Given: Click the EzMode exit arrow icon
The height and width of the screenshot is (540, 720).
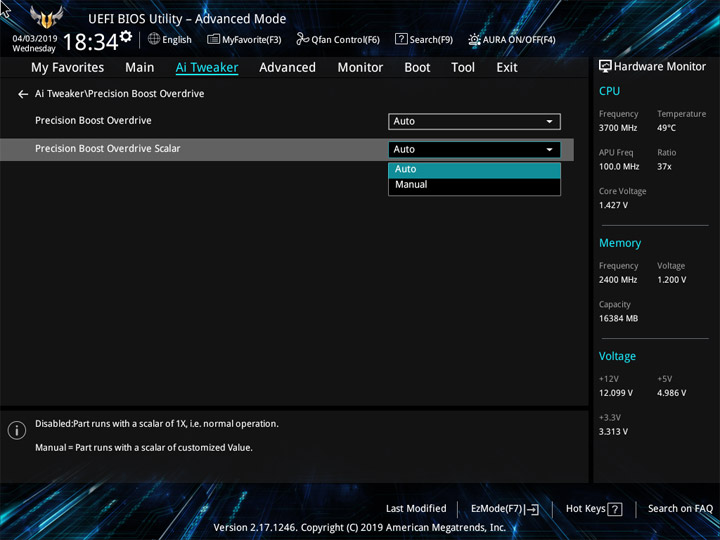Looking at the screenshot, I should pos(532,509).
